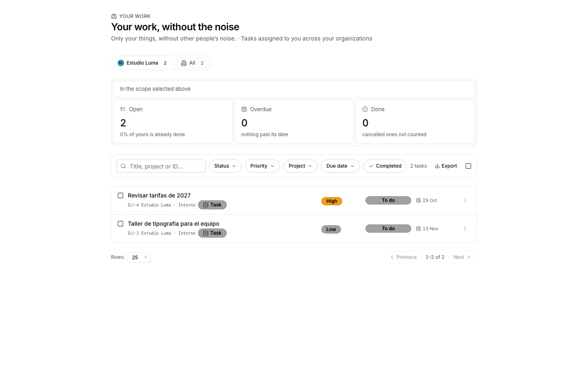Click the 2 tasks count label

coord(419,166)
